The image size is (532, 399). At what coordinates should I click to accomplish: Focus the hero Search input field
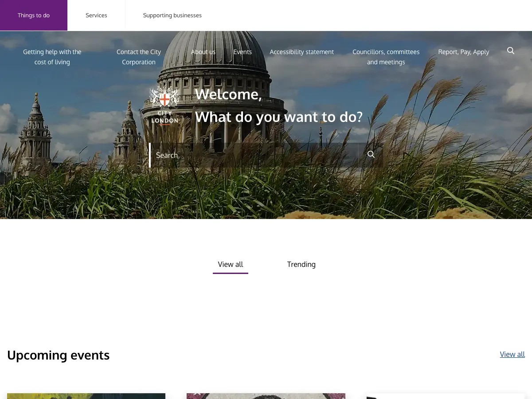(x=254, y=155)
